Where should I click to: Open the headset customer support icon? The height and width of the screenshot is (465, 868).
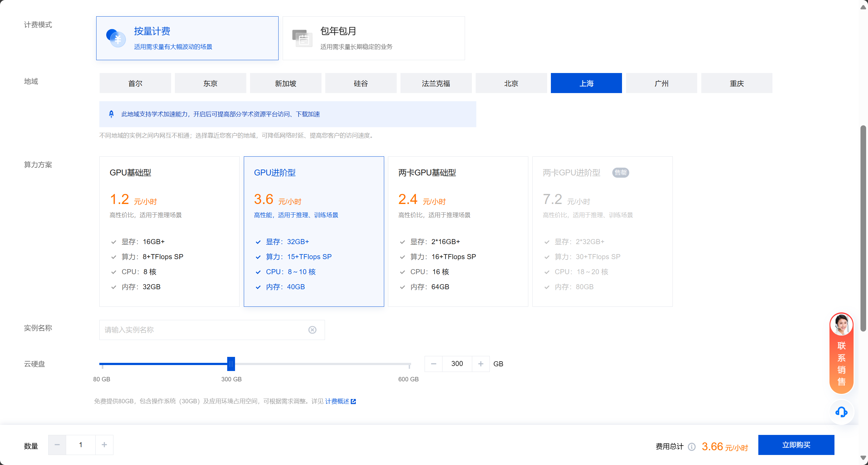pyautogui.click(x=841, y=412)
